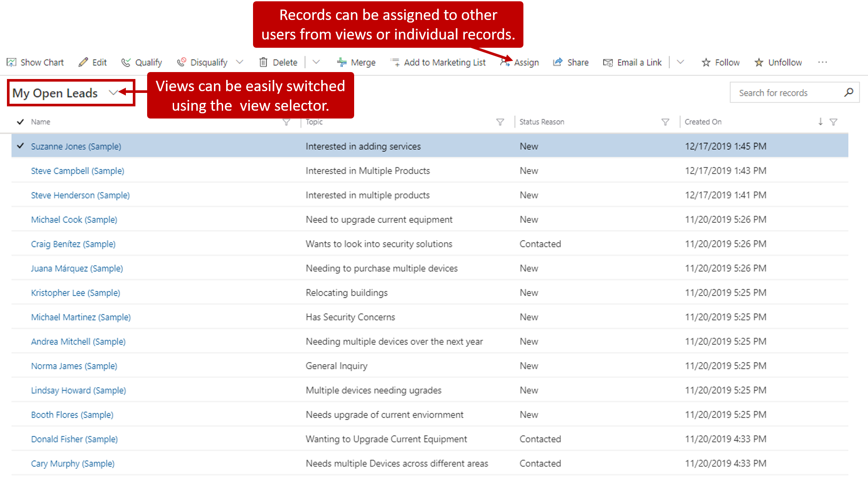Click Contacted status in Donald Fisher row
This screenshot has height=491, width=868.
pyautogui.click(x=540, y=439)
